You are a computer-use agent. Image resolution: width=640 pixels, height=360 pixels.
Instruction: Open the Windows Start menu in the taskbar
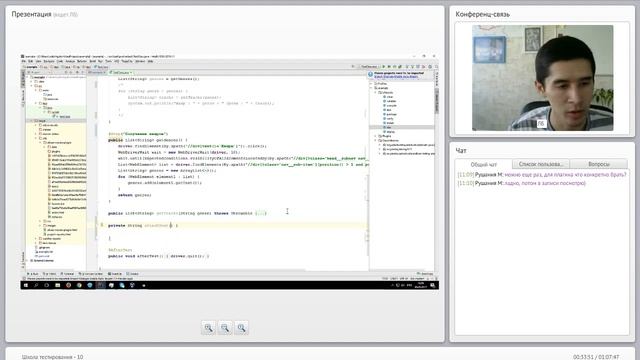(26, 285)
